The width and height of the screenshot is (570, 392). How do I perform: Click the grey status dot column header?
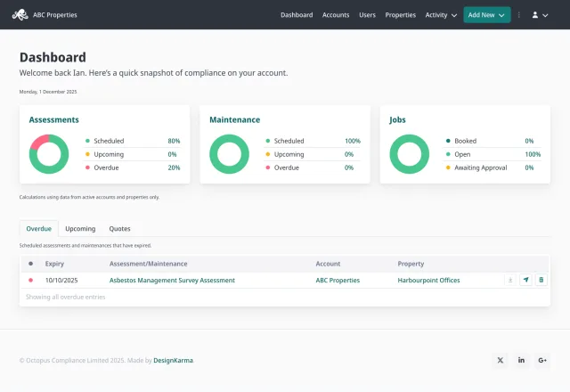(x=30, y=264)
